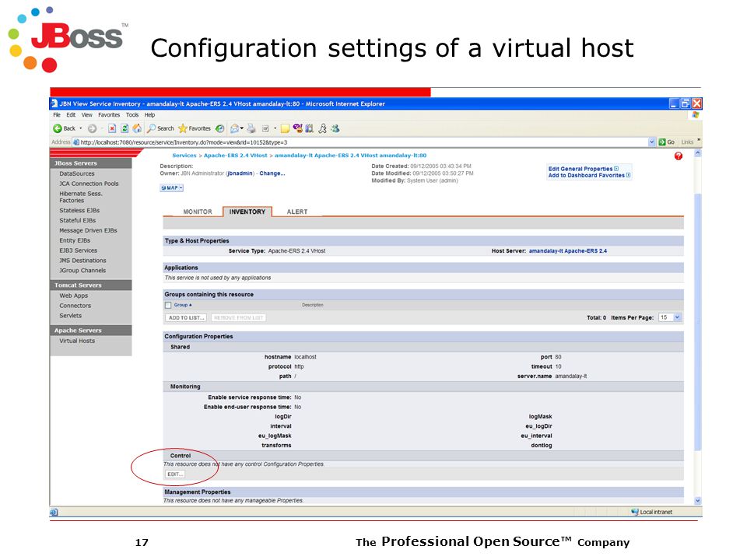
Task: Click the greyed Forward arrow icon
Action: point(93,128)
